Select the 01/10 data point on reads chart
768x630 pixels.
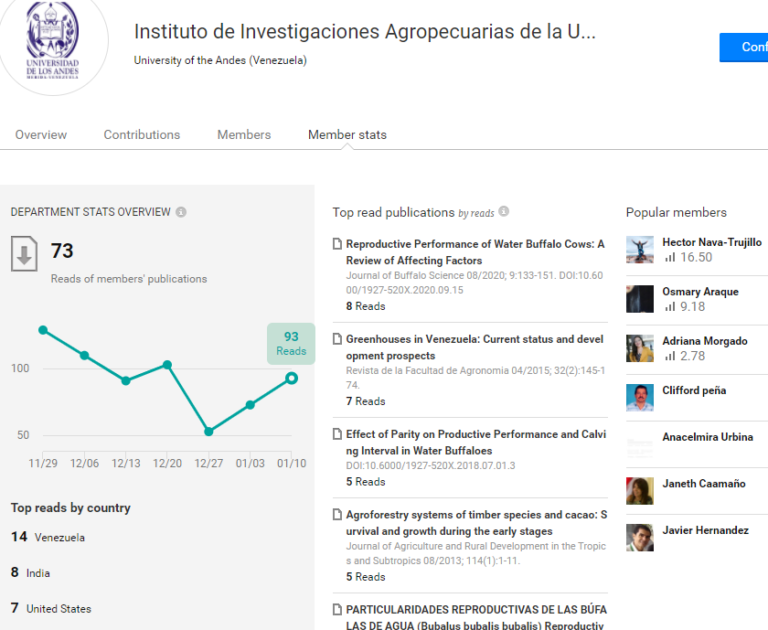[291, 378]
